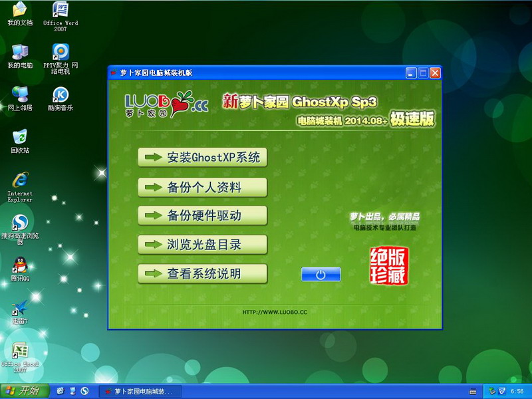Click the network tray icon
Image resolution: width=532 pixels, height=399 pixels.
(491, 391)
